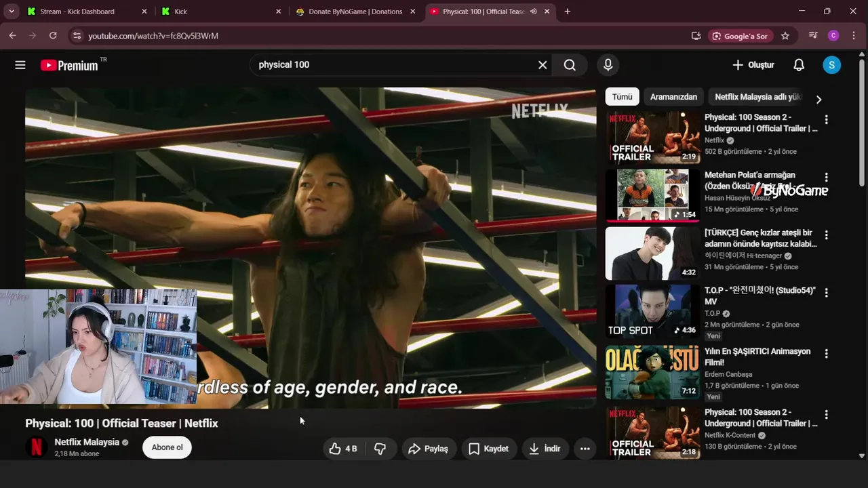The height and width of the screenshot is (488, 868).
Task: Open the T.O.P TOP SPOT thumbnail
Action: click(x=652, y=311)
